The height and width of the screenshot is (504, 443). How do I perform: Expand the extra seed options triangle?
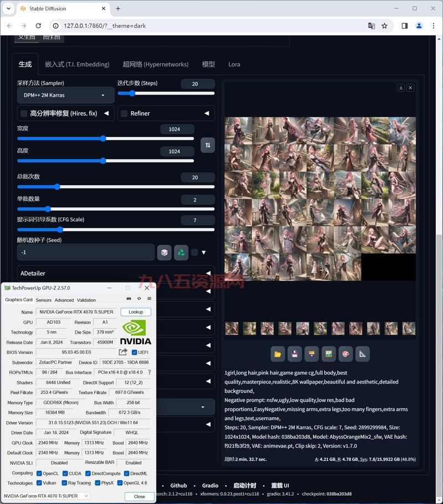pos(204,253)
